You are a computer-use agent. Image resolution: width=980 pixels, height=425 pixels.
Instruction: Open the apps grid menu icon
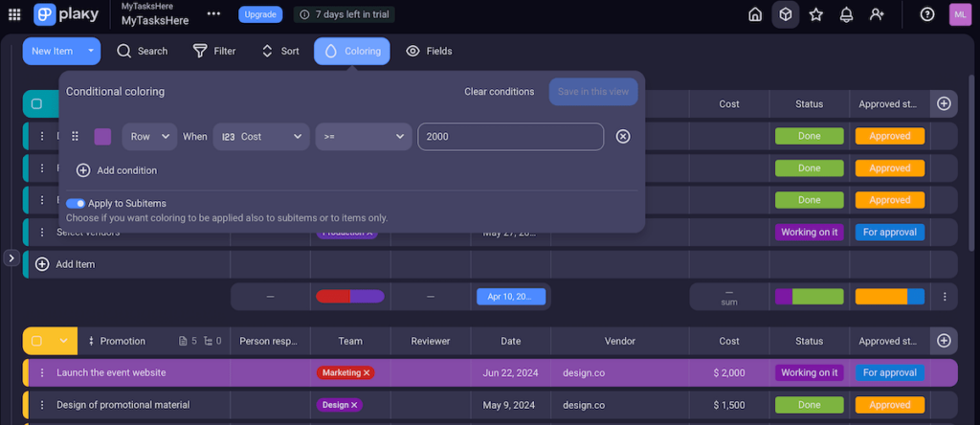pos(13,14)
